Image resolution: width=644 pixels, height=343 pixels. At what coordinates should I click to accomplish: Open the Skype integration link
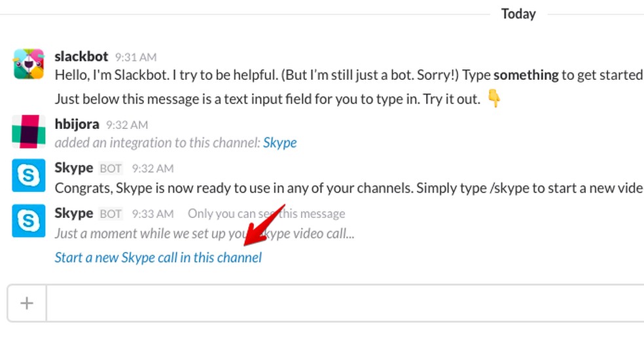pos(279,143)
